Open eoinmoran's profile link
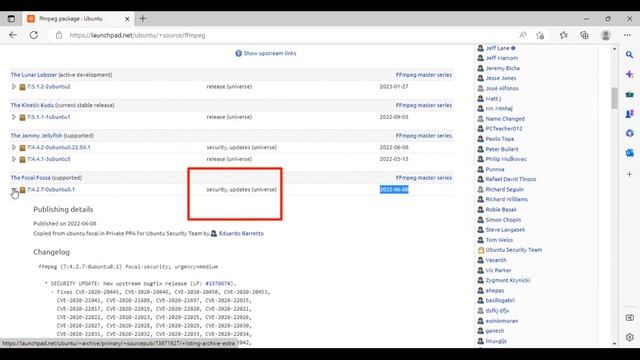This screenshot has width=640, height=360. coord(502,321)
